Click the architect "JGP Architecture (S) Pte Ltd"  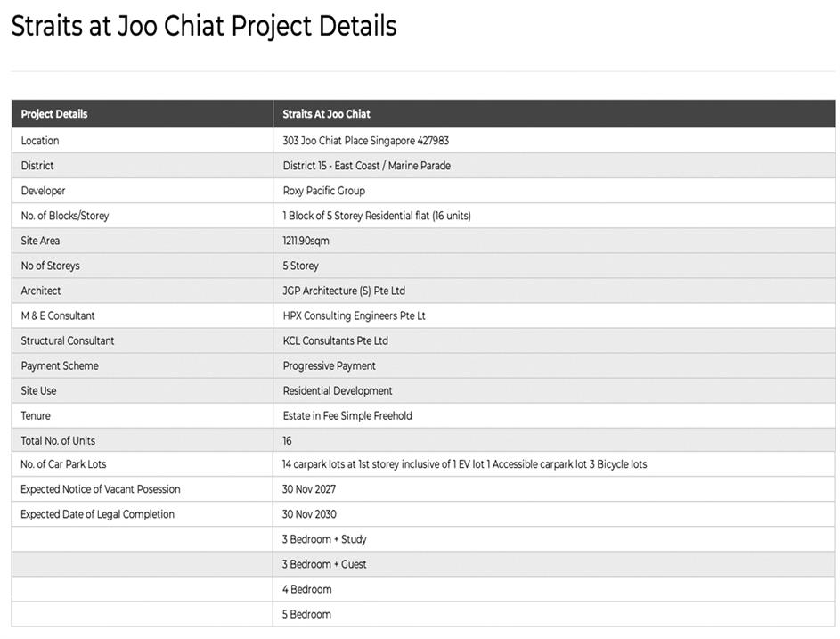[x=344, y=291]
